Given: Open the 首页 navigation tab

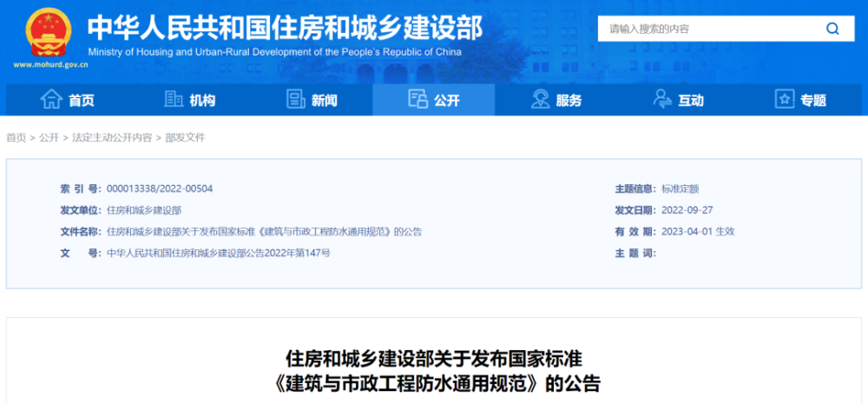Looking at the screenshot, I should (67, 100).
